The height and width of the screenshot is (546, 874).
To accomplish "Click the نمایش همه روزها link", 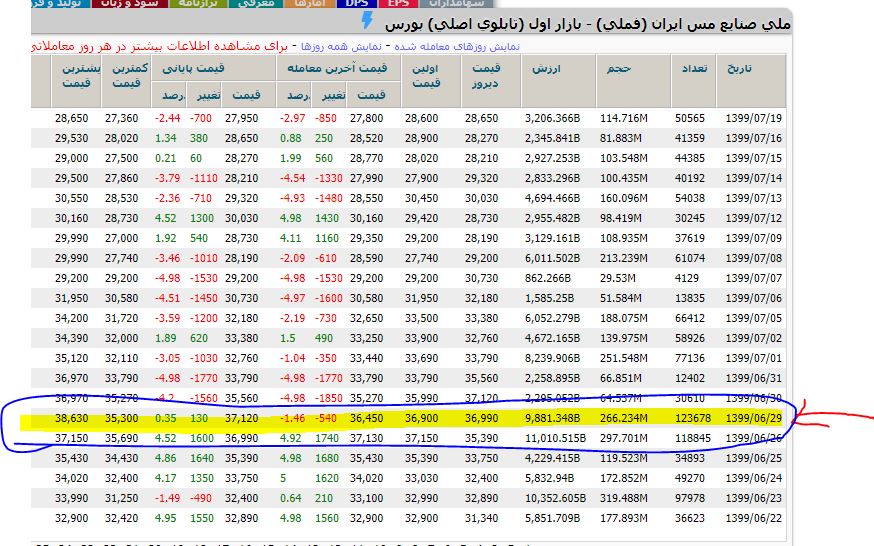I will tap(342, 46).
